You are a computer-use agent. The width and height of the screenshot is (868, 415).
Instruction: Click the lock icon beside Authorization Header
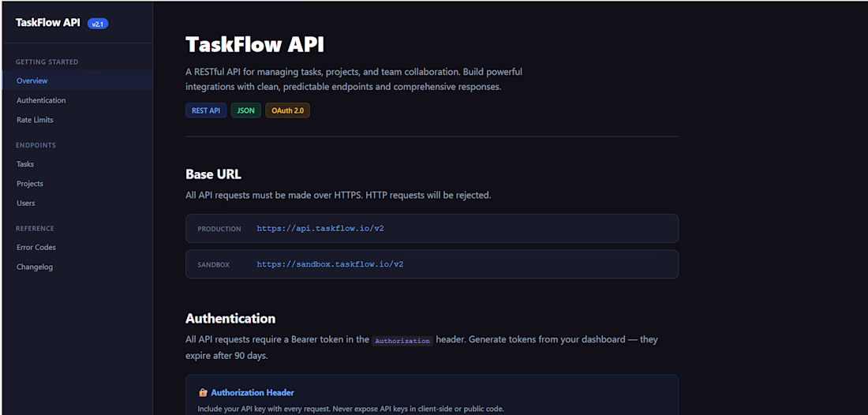point(203,393)
